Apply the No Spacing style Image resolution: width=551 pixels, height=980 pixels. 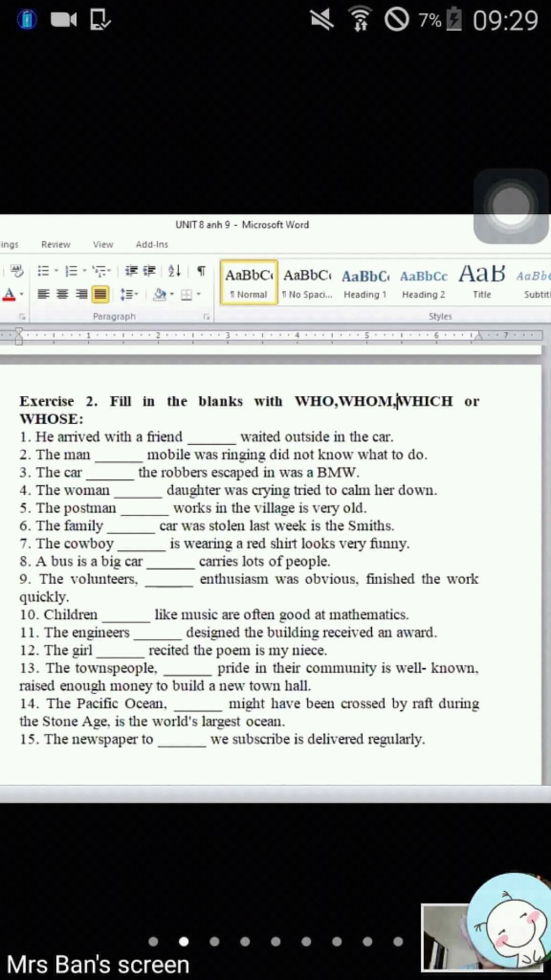pyautogui.click(x=307, y=282)
